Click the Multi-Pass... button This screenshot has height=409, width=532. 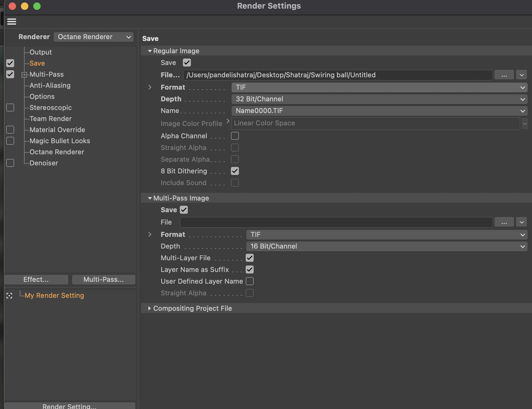pyautogui.click(x=103, y=279)
